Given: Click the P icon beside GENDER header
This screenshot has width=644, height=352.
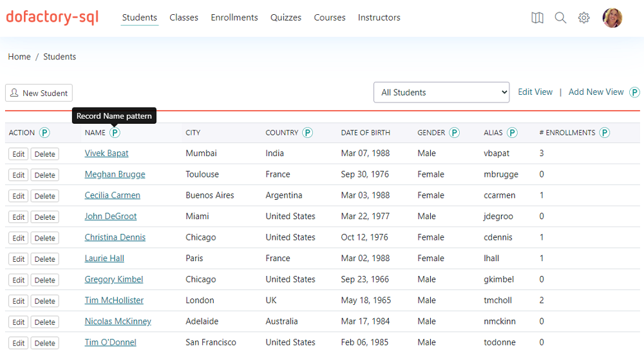Looking at the screenshot, I should pos(455,133).
